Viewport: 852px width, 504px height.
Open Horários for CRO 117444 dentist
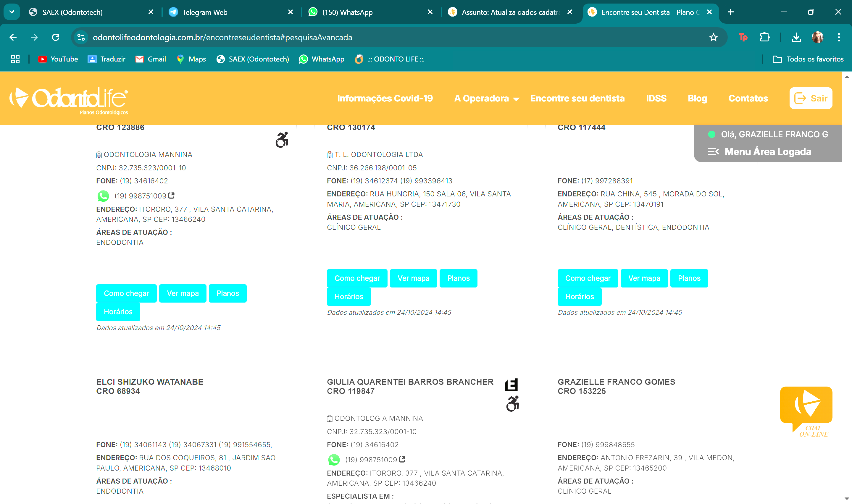click(x=579, y=296)
